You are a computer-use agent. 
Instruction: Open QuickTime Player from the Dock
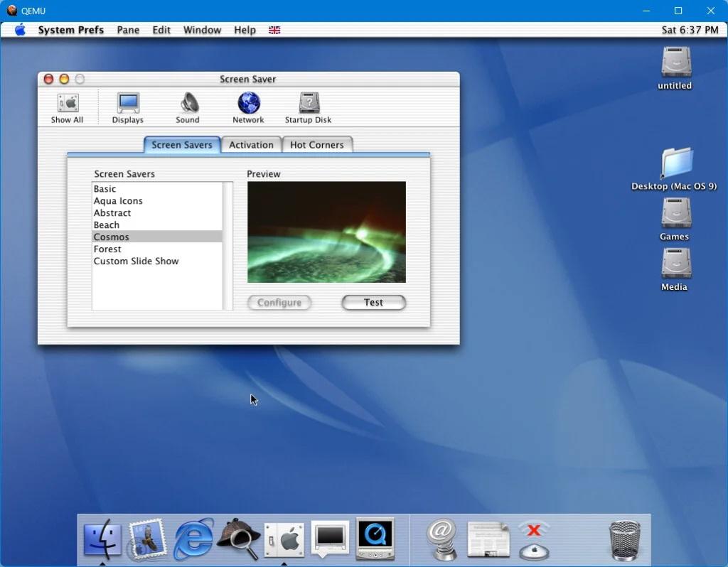click(x=375, y=539)
